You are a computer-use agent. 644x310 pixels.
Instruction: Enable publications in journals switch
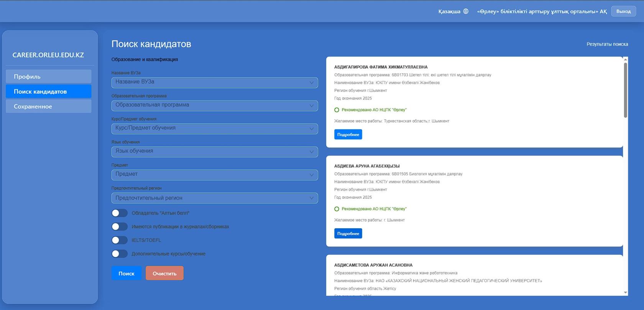pos(120,227)
